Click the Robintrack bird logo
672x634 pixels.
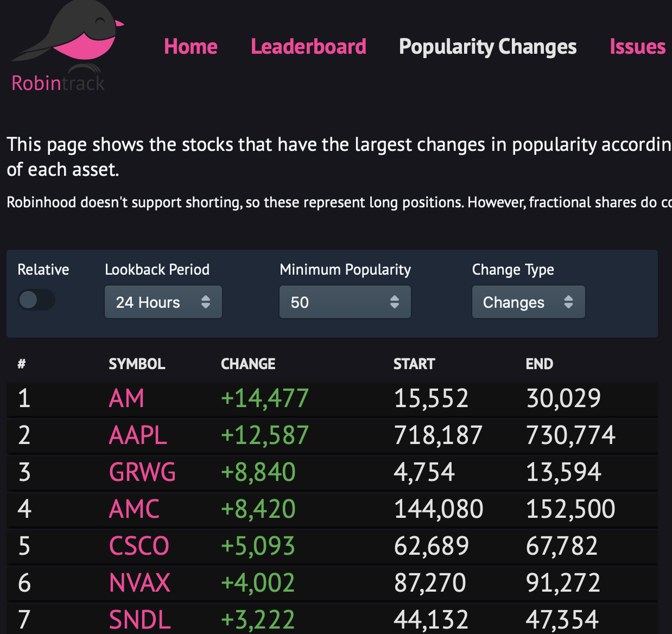click(67, 46)
